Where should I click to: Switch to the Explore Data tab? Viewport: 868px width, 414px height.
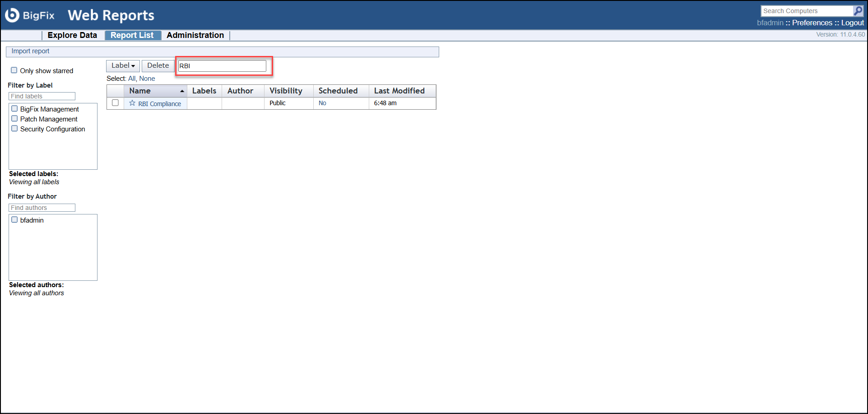pyautogui.click(x=72, y=35)
